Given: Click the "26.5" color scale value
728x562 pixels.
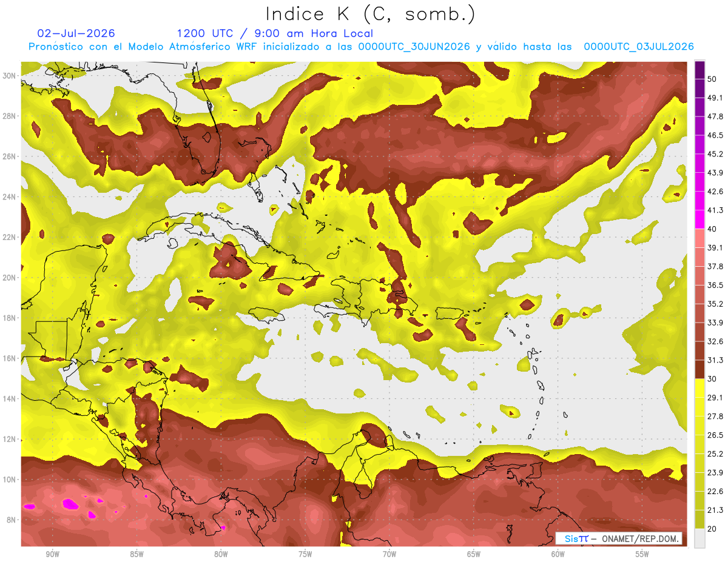Looking at the screenshot, I should click(x=715, y=435).
